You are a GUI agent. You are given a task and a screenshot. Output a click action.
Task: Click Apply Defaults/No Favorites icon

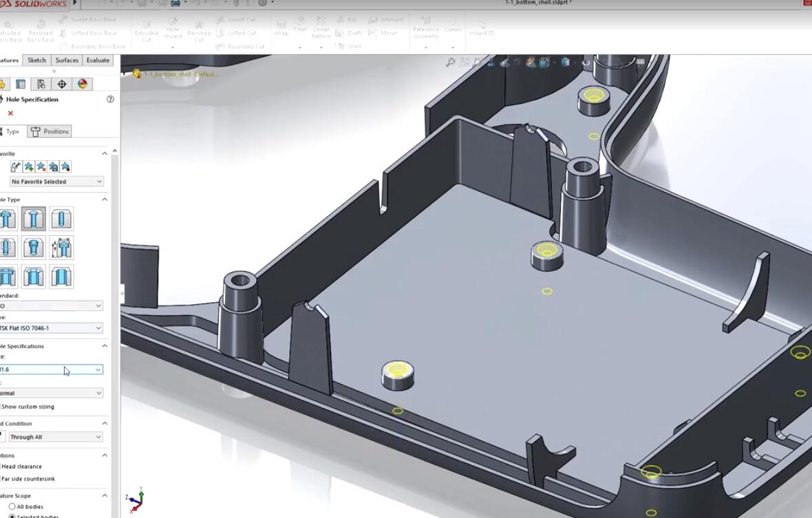point(16,166)
